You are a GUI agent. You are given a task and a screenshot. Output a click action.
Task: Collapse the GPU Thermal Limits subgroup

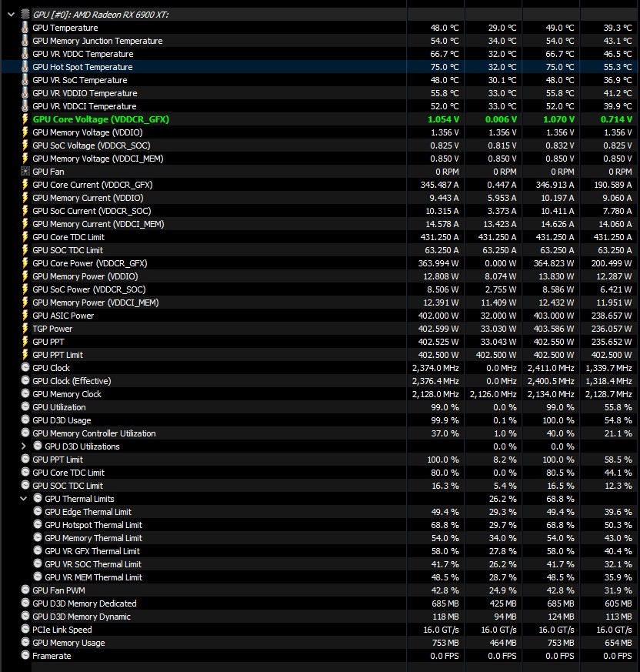(x=24, y=499)
